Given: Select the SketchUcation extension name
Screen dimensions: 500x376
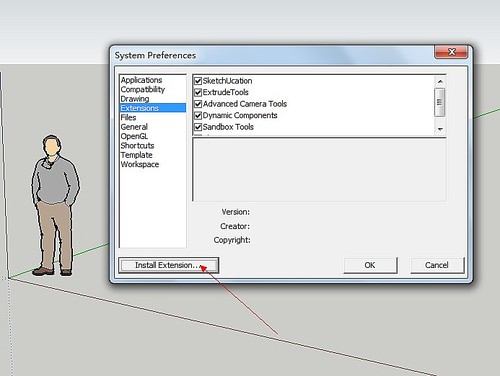Looking at the screenshot, I should click(227, 81).
